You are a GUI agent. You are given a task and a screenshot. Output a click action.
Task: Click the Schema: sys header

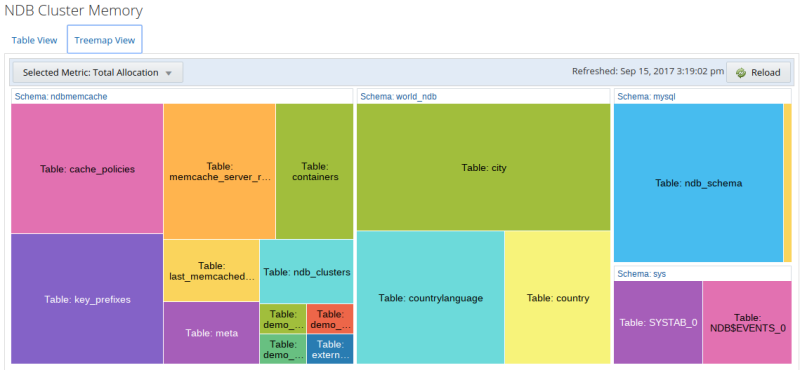703,274
